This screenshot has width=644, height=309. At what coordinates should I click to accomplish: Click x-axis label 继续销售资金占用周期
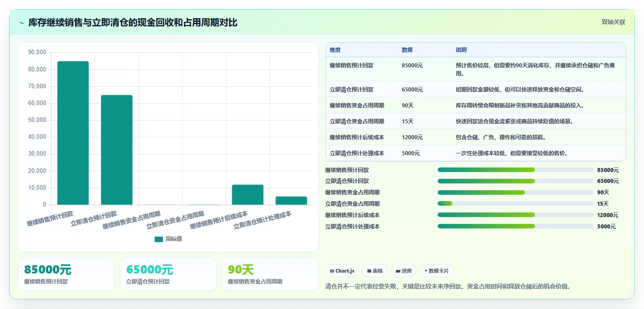131,220
